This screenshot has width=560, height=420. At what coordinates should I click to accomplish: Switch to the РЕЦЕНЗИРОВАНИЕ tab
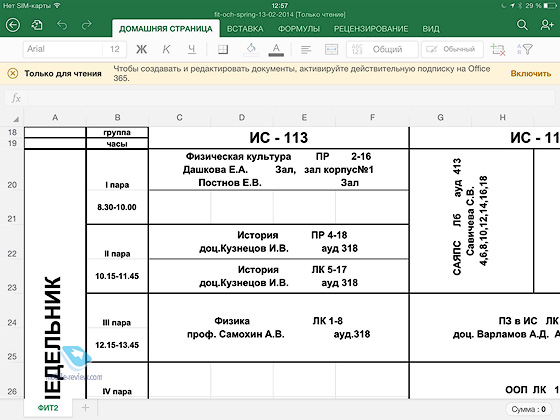[x=371, y=29]
